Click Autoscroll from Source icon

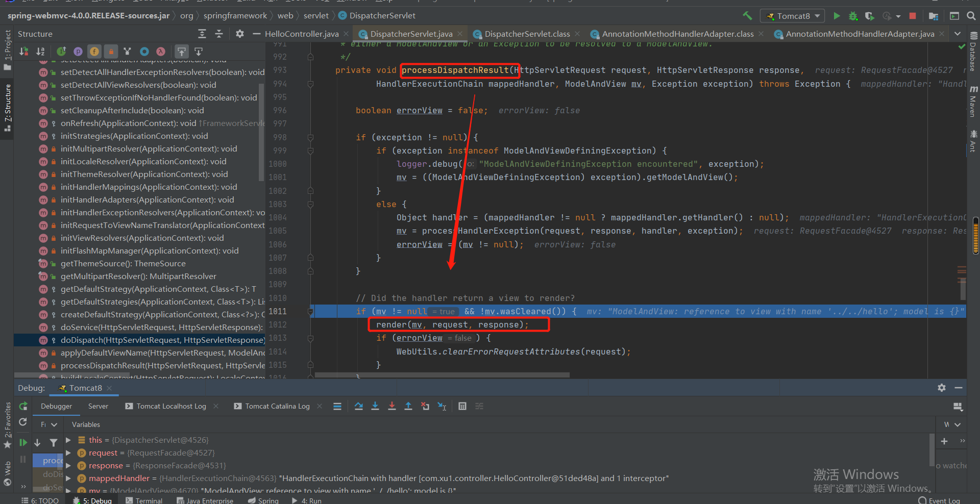click(x=199, y=51)
